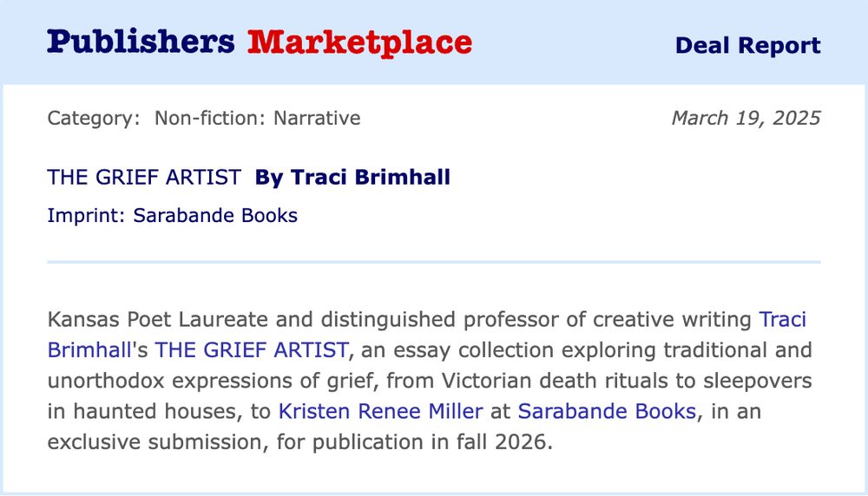
Task: Click By Traci Brimhall author heading
Action: point(352,178)
